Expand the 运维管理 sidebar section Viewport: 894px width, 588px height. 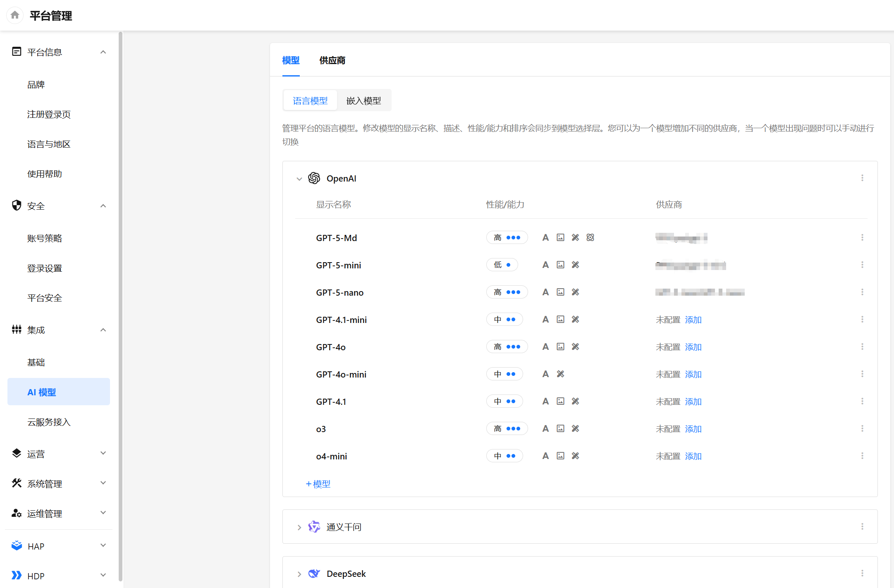103,513
